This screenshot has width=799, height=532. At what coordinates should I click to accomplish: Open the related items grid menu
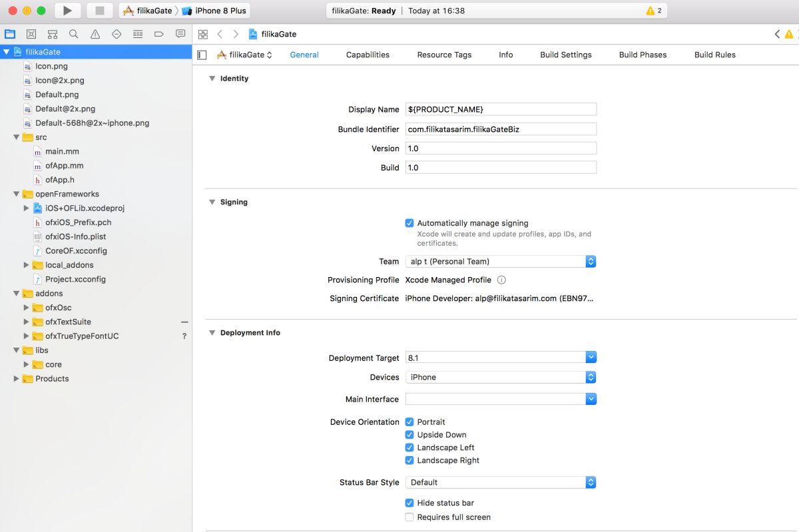(x=203, y=34)
